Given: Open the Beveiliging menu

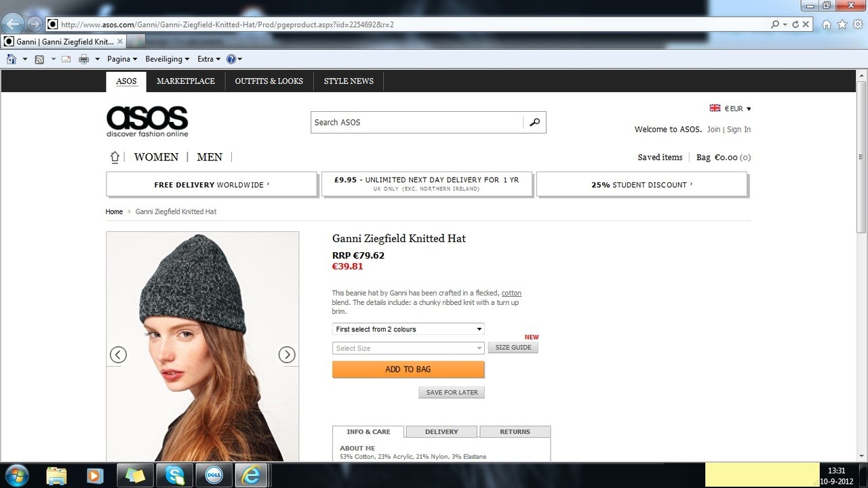Looking at the screenshot, I should (x=167, y=59).
